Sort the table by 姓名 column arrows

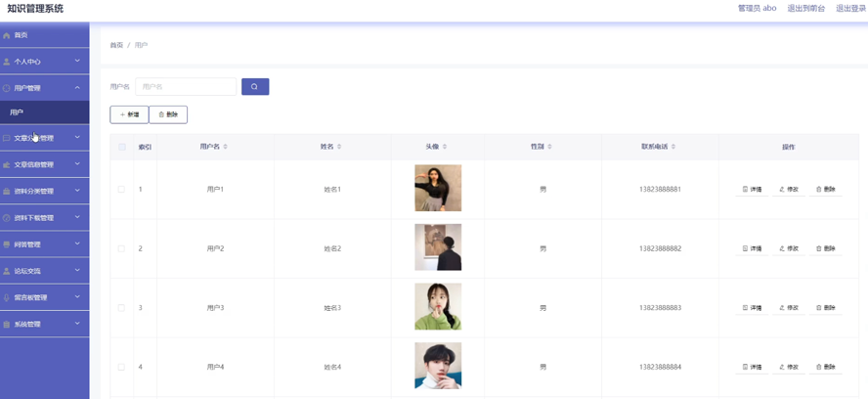pos(339,147)
